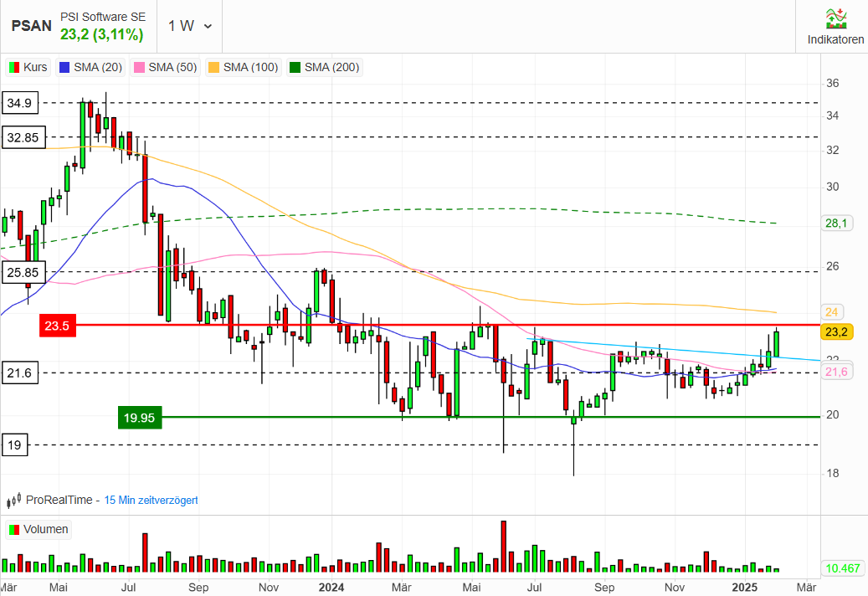Click the 10.467 volume value tag
Viewport: 868px width, 596px height.
point(843,568)
